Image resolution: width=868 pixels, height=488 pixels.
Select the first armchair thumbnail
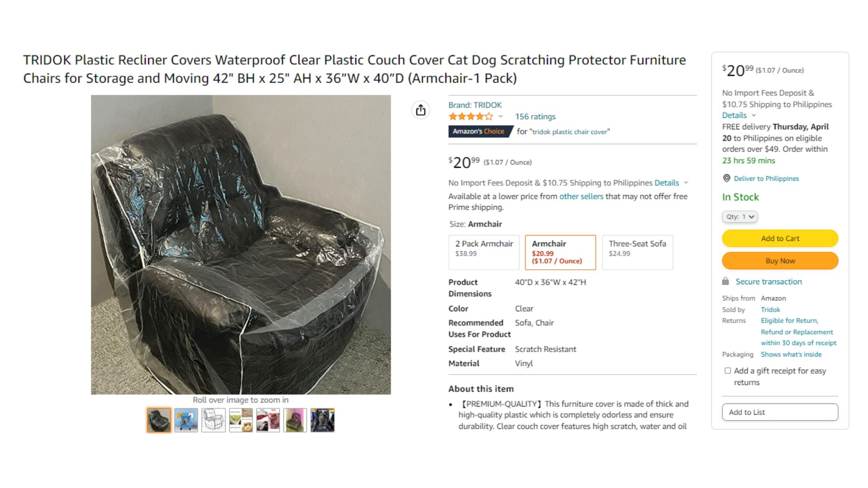click(159, 420)
